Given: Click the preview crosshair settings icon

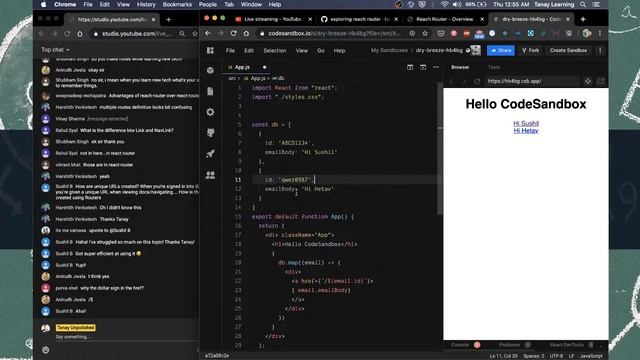Looking at the screenshot, I should [x=588, y=81].
